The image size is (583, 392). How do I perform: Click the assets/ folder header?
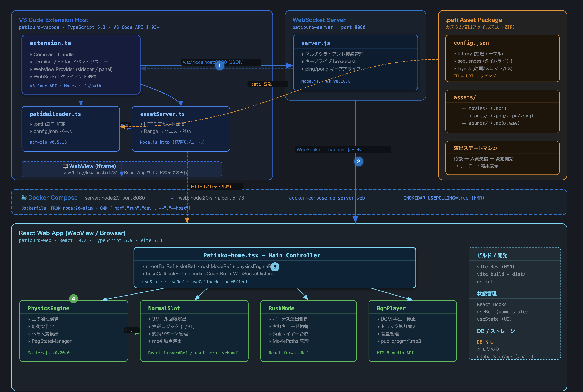pos(465,97)
